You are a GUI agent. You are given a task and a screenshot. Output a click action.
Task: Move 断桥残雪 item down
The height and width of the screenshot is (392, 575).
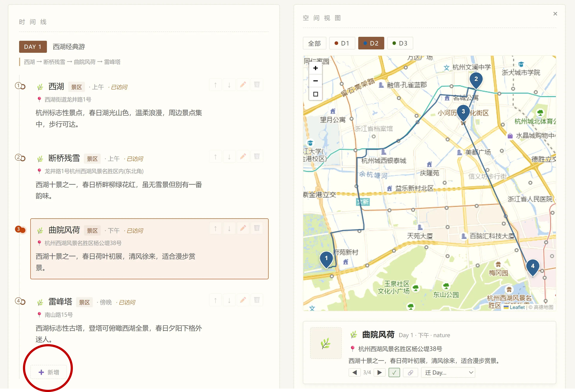click(x=229, y=157)
